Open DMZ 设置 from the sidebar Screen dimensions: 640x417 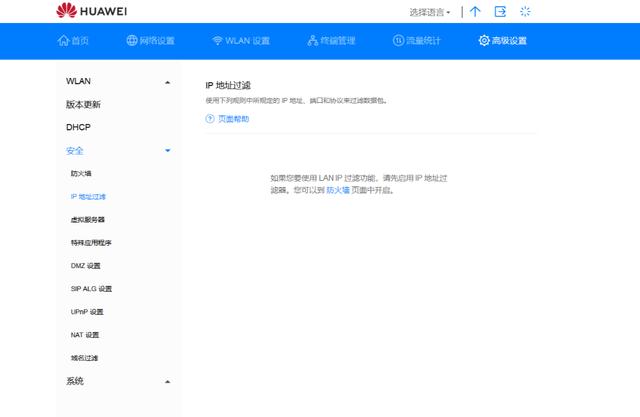[x=85, y=266]
